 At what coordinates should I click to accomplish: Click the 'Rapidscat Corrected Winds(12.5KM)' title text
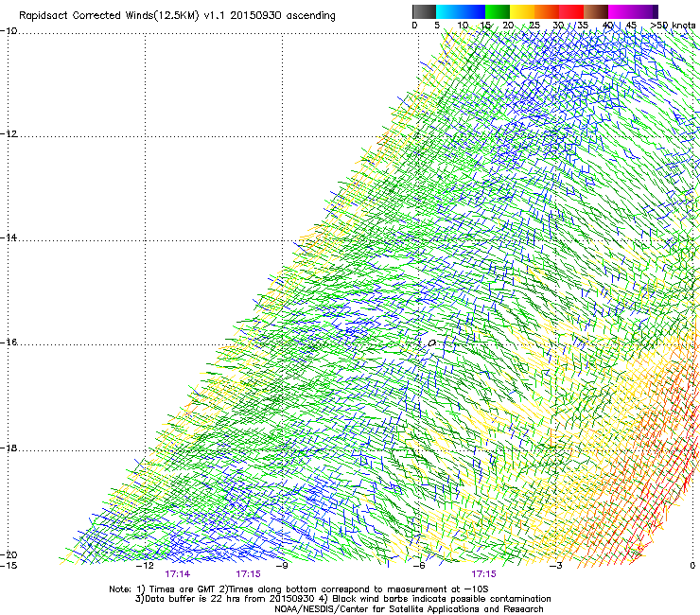click(x=109, y=16)
